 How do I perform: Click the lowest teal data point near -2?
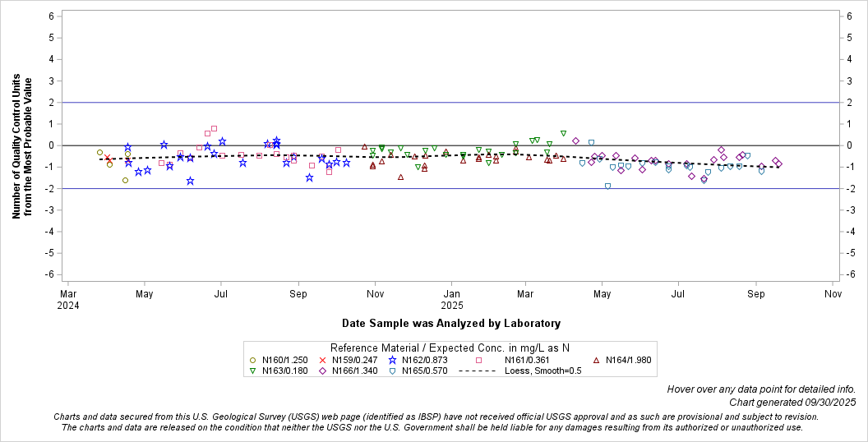607,186
